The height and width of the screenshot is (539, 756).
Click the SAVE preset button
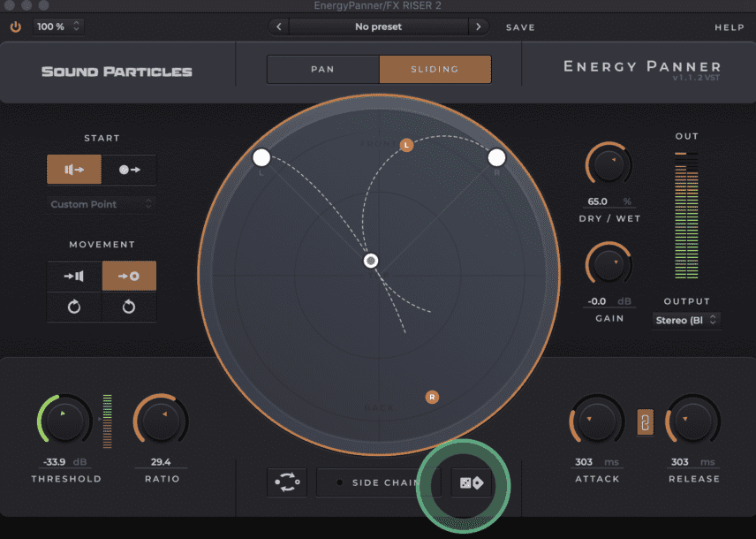[520, 27]
